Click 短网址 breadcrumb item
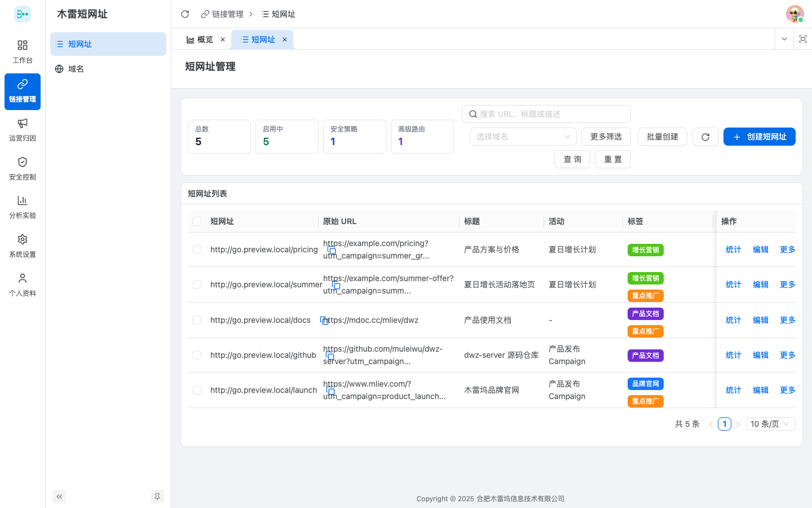 [279, 14]
